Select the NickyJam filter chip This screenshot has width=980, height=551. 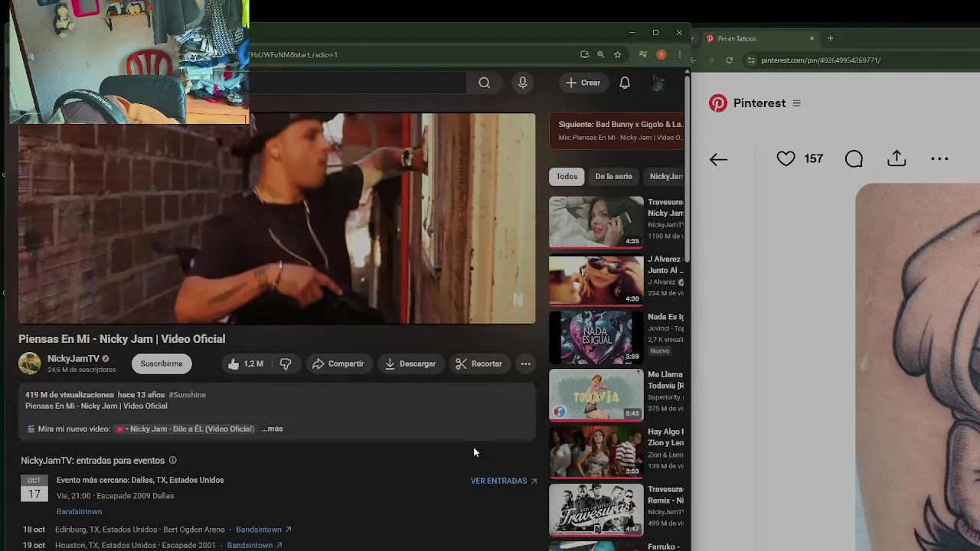point(665,177)
